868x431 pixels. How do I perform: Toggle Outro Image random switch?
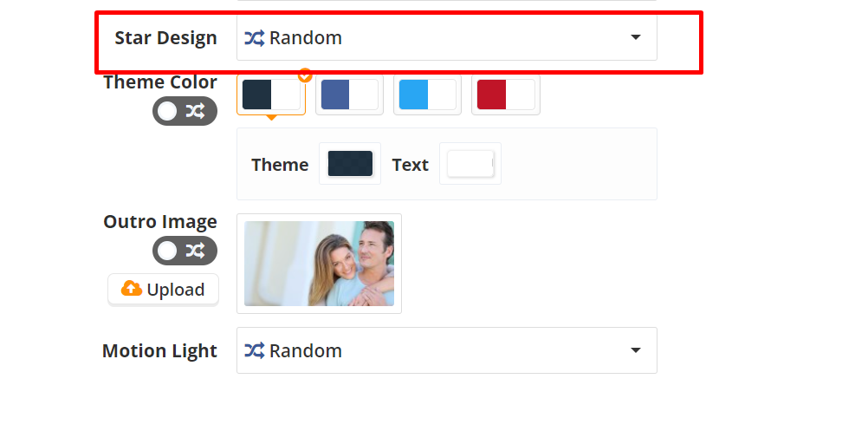tap(185, 251)
